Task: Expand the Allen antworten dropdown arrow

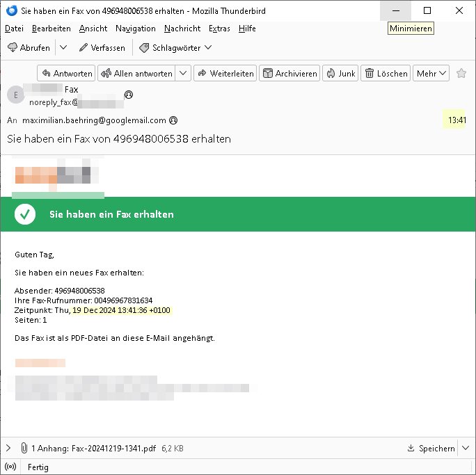Action: pyautogui.click(x=183, y=73)
